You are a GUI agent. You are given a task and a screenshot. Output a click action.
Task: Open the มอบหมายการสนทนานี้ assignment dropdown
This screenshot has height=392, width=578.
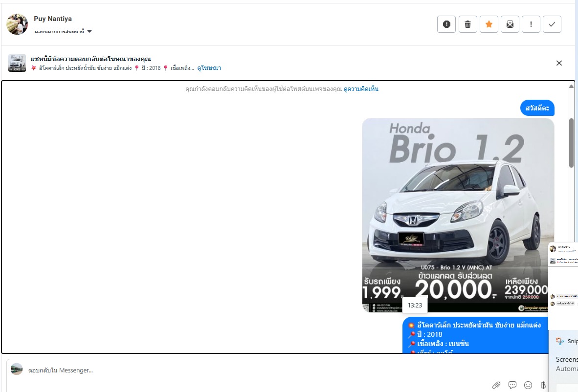pos(63,32)
